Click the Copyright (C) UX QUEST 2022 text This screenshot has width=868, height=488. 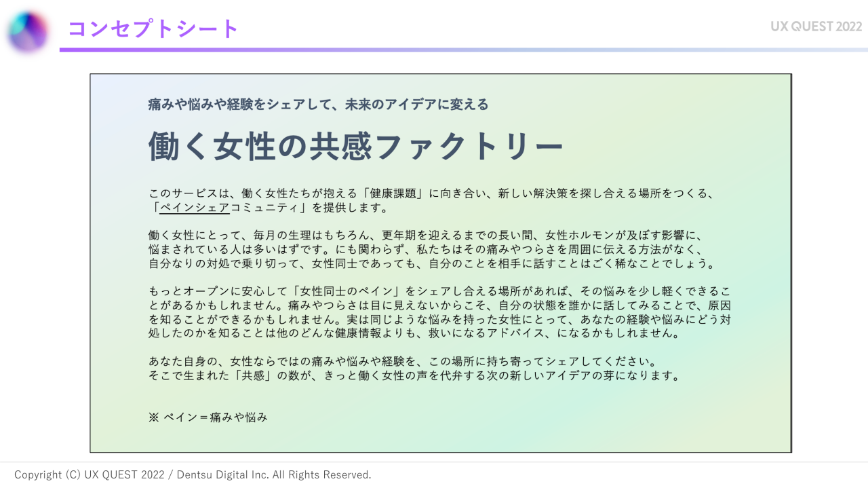(x=90, y=475)
